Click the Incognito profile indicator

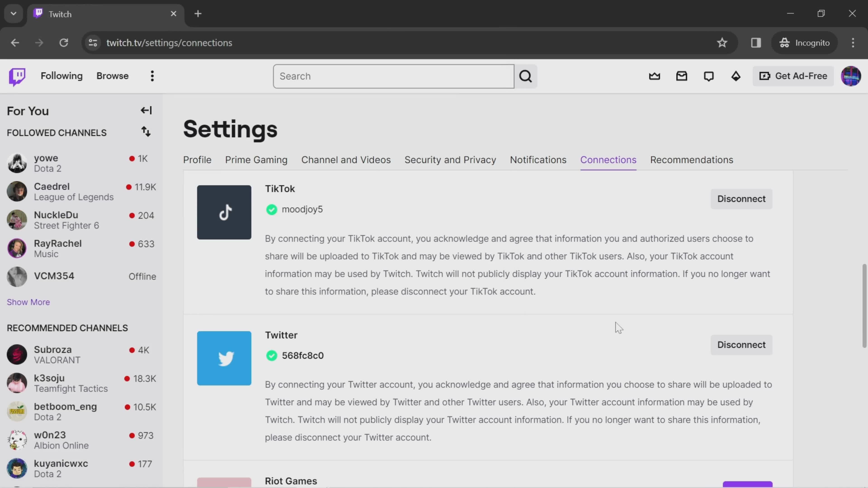coord(804,43)
